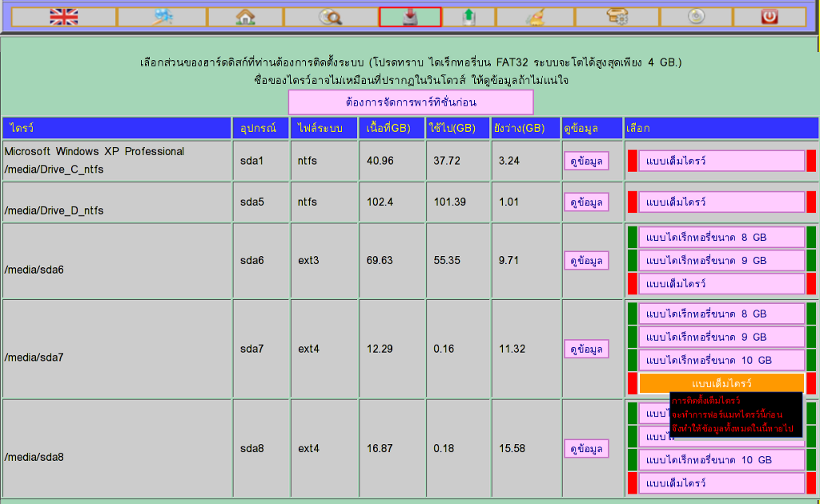
Task: Click the ยังว่าง(GB) column header
Action: click(526, 128)
